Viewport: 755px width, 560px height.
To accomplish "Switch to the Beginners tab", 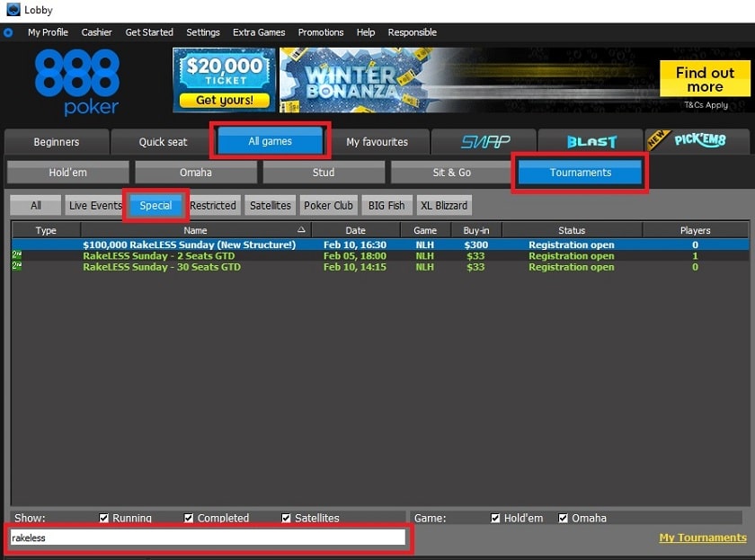I will [x=57, y=142].
